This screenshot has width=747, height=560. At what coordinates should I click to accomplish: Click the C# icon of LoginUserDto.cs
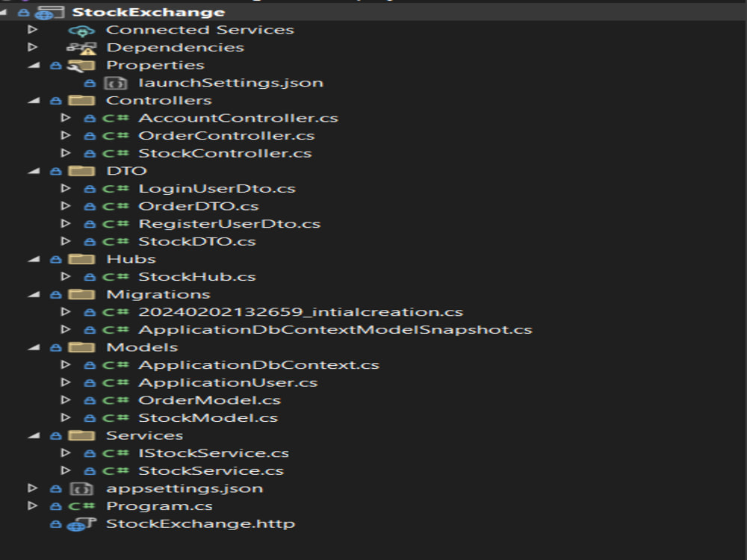(x=116, y=189)
